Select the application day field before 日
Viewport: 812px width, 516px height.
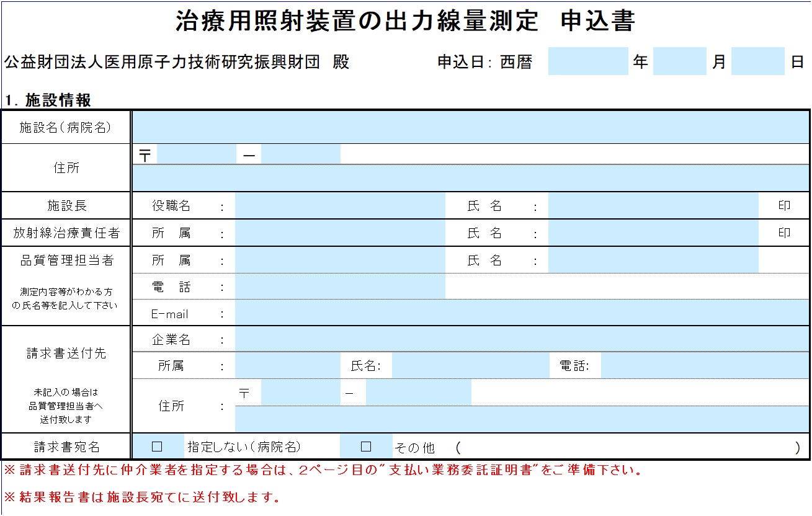pyautogui.click(x=757, y=61)
